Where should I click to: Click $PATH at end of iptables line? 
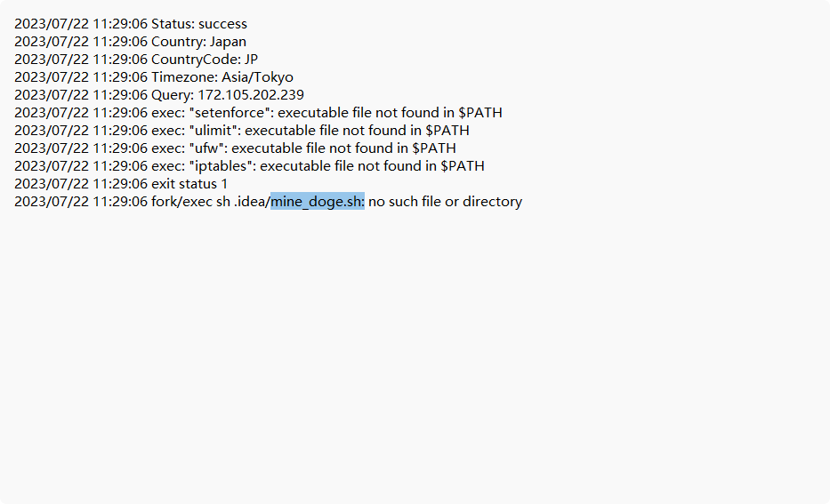463,166
